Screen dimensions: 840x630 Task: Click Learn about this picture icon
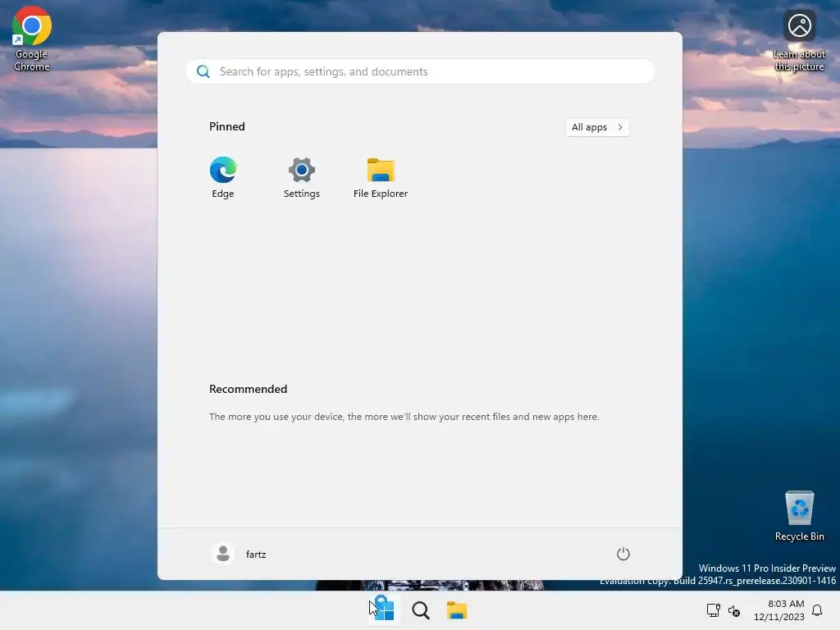tap(799, 41)
